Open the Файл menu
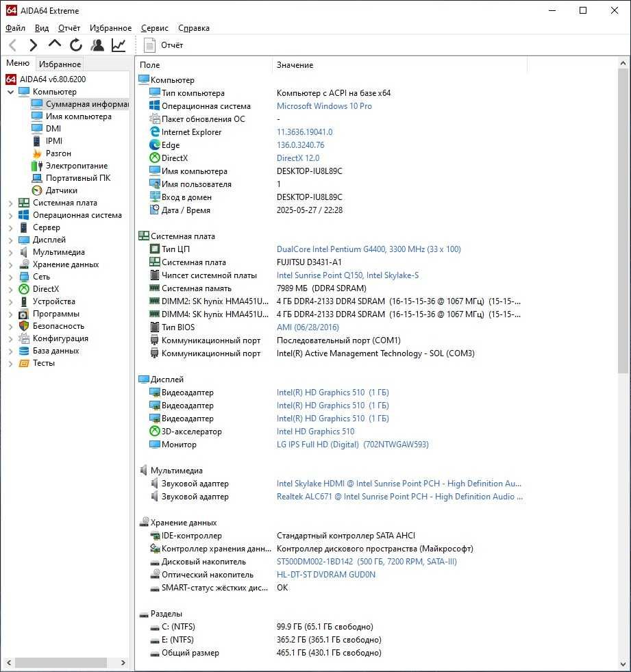Viewport: 631px width, 672px height. tap(16, 28)
